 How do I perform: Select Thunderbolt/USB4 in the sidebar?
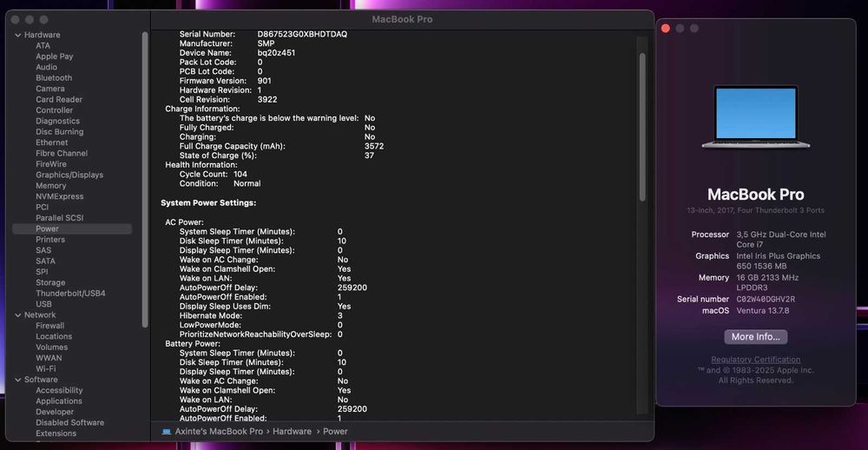[x=70, y=294]
